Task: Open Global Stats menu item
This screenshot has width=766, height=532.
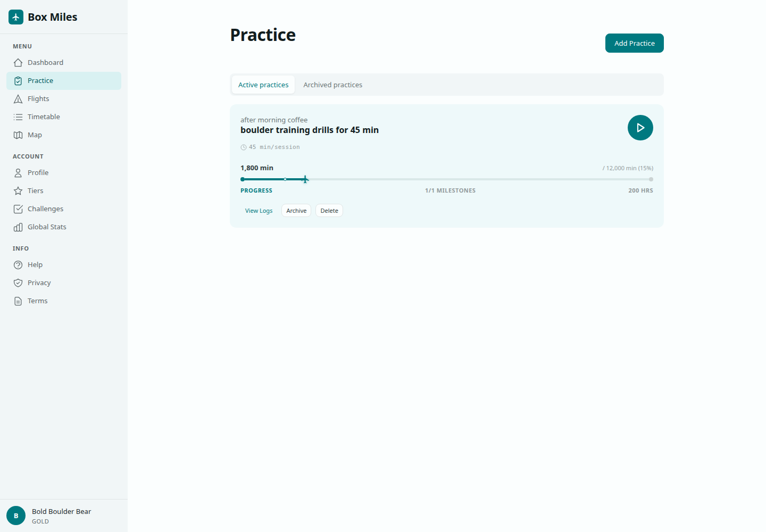Action: [x=64, y=227]
